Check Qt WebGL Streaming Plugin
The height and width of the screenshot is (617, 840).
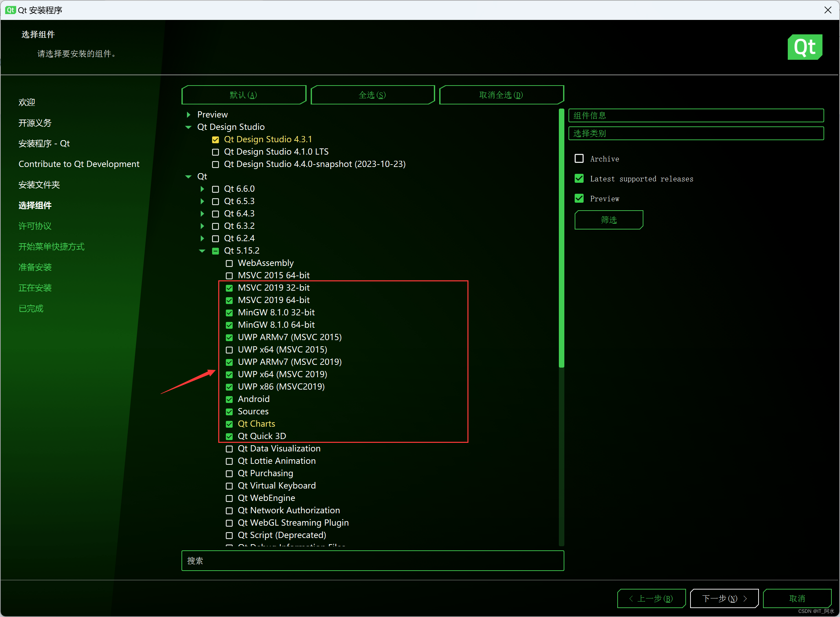tap(229, 523)
